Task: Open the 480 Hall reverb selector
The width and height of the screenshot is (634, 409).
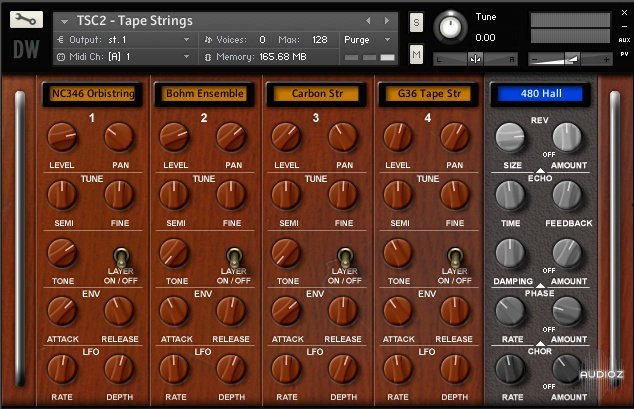Action: pos(541,94)
